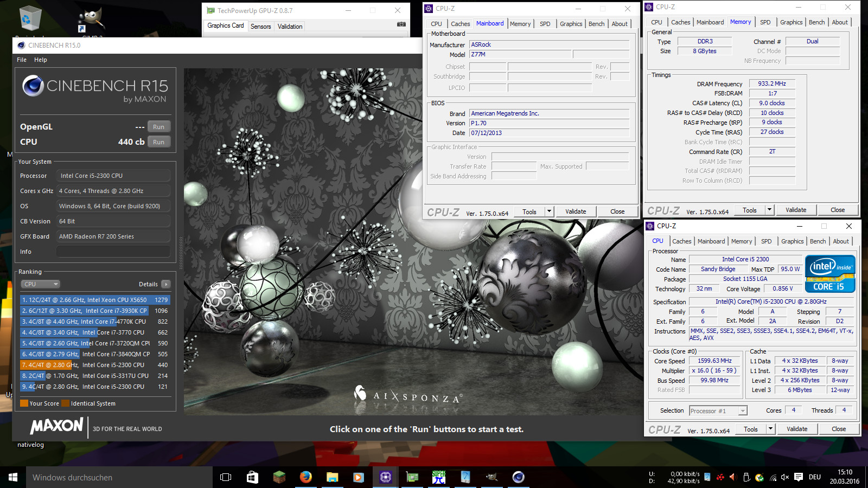The height and width of the screenshot is (488, 868).
Task: Open the Help menu in Cinebench
Action: [x=41, y=60]
